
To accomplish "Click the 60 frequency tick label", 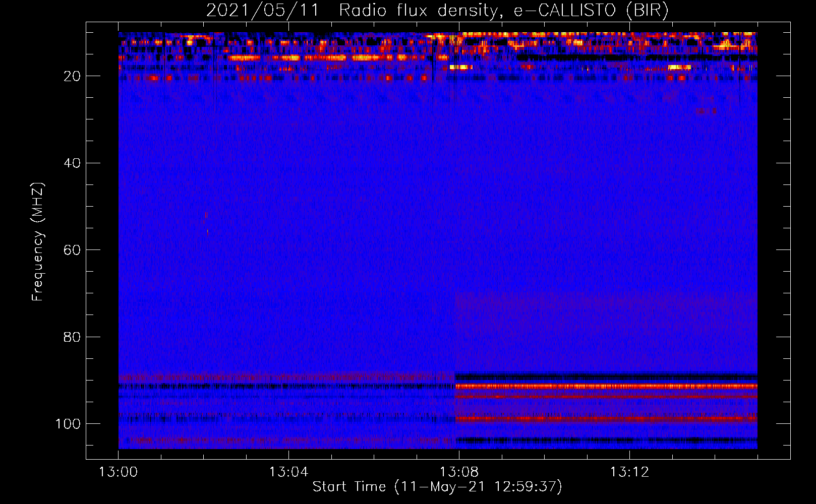I will click(72, 250).
